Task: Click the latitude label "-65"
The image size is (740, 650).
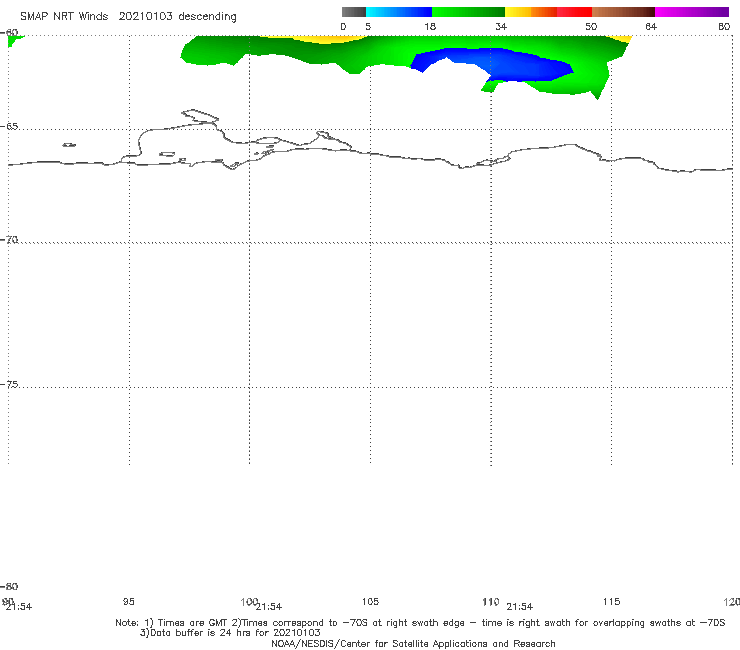Action: tap(9, 127)
